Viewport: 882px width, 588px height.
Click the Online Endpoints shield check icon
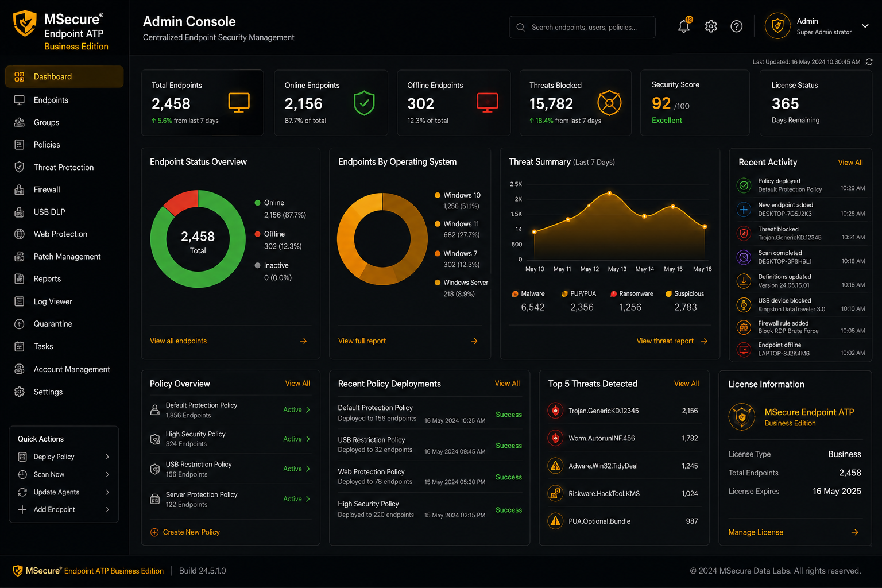tap(364, 103)
